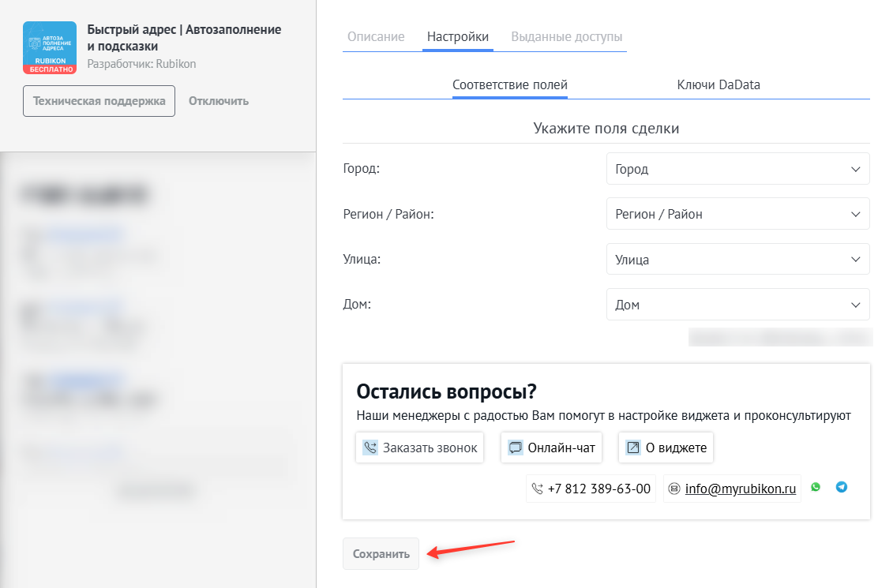The width and height of the screenshot is (893, 588).
Task: Click the Остались вопросы? heading
Action: 447,391
